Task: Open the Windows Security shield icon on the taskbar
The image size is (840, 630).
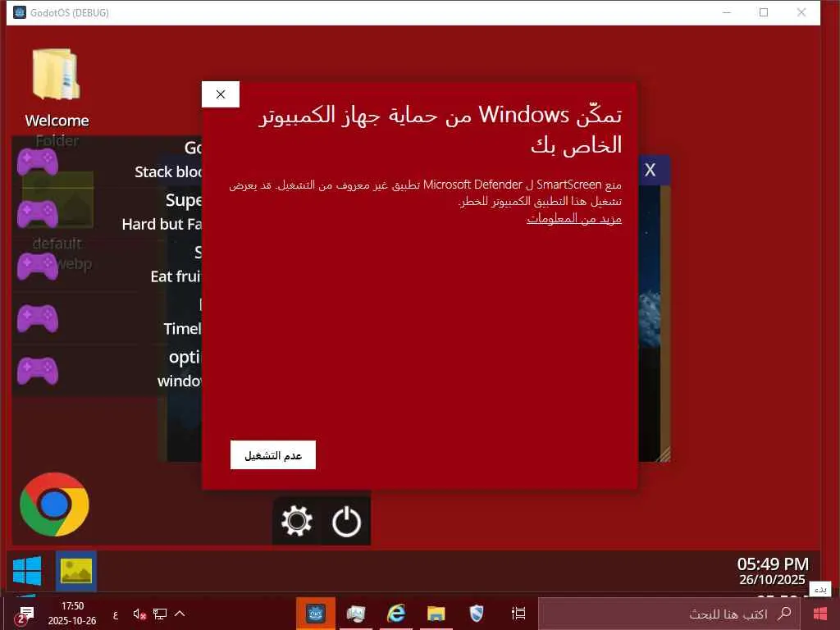Action: click(x=477, y=614)
